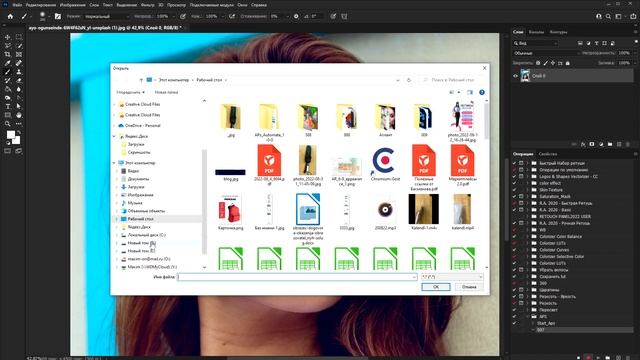Viewport: 640px width, 360px height.
Task: Open the file type filter dropdown
Action: tap(452, 277)
